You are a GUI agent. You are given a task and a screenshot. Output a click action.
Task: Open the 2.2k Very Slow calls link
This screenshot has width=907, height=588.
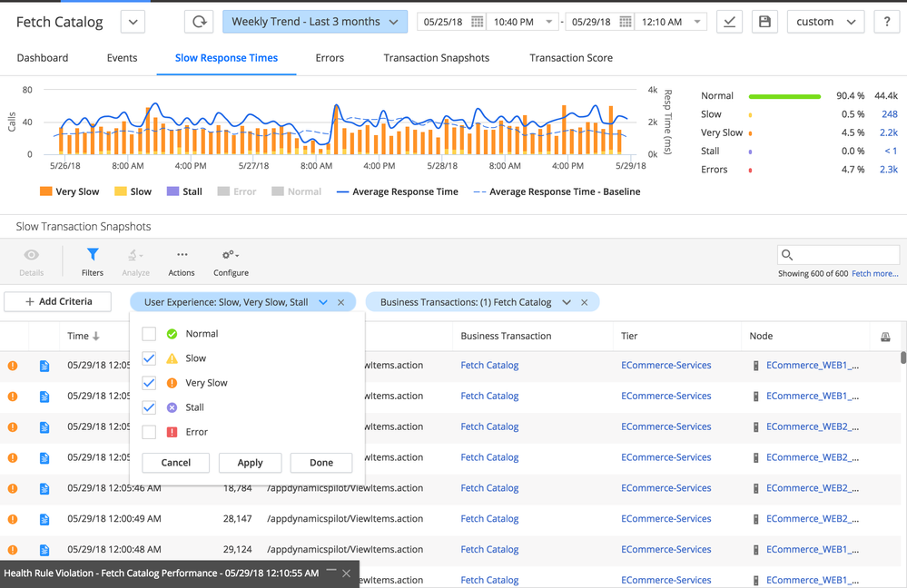click(889, 133)
